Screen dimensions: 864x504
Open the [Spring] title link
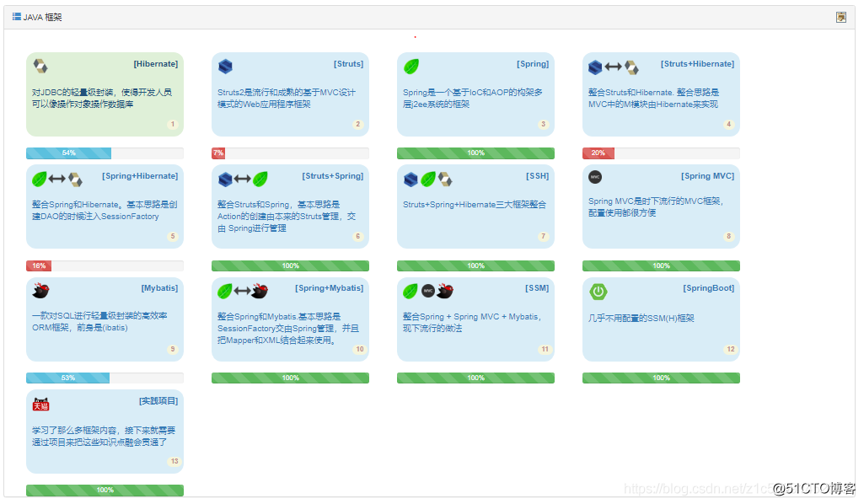click(533, 64)
